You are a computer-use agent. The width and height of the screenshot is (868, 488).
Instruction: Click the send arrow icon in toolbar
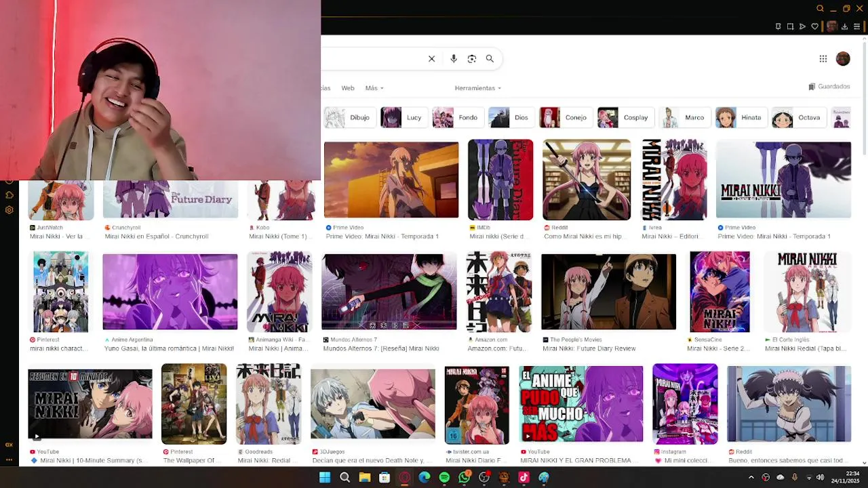point(802,26)
